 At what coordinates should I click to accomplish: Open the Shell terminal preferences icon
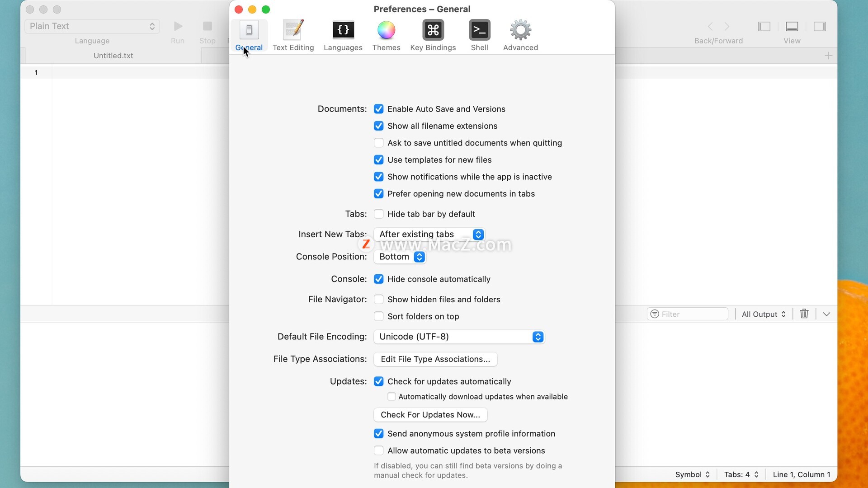coord(479,30)
